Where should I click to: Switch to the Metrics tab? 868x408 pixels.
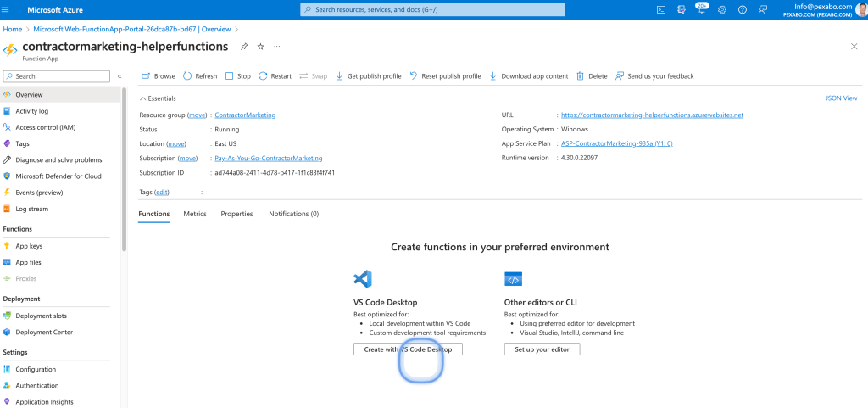195,214
